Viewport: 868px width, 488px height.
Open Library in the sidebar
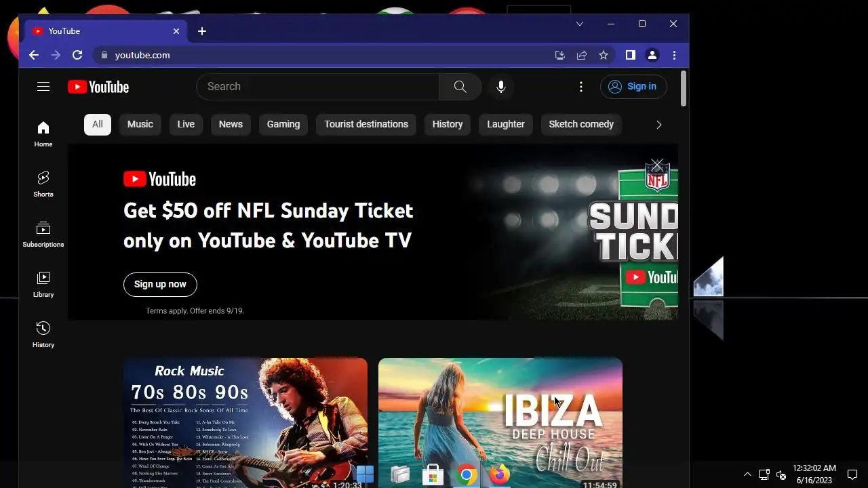43,284
